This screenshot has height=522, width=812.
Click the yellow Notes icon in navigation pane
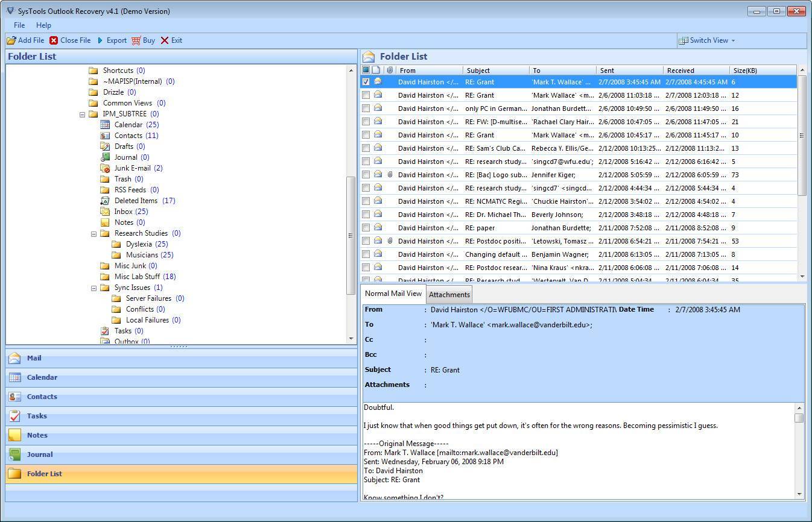[14, 435]
